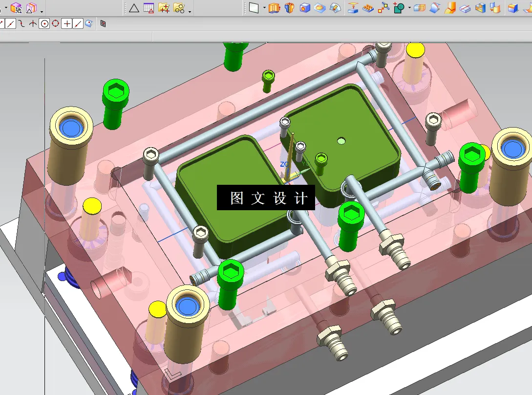The width and height of the screenshot is (532, 395).
Task: Select the Quick Trim tool ending the sketch toolbar
Action: [89, 23]
